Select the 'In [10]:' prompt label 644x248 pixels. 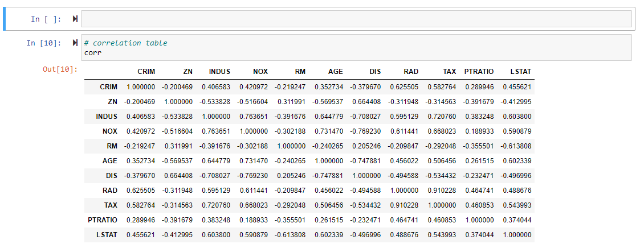pos(44,43)
